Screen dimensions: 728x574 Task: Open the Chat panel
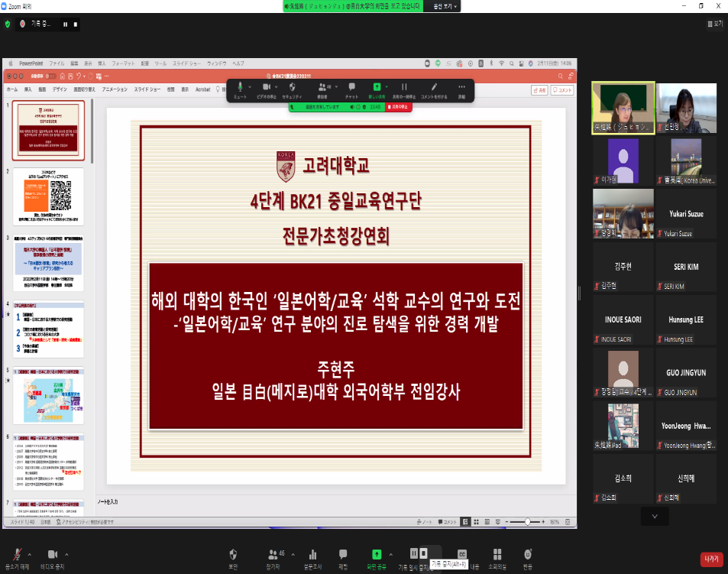click(343, 553)
